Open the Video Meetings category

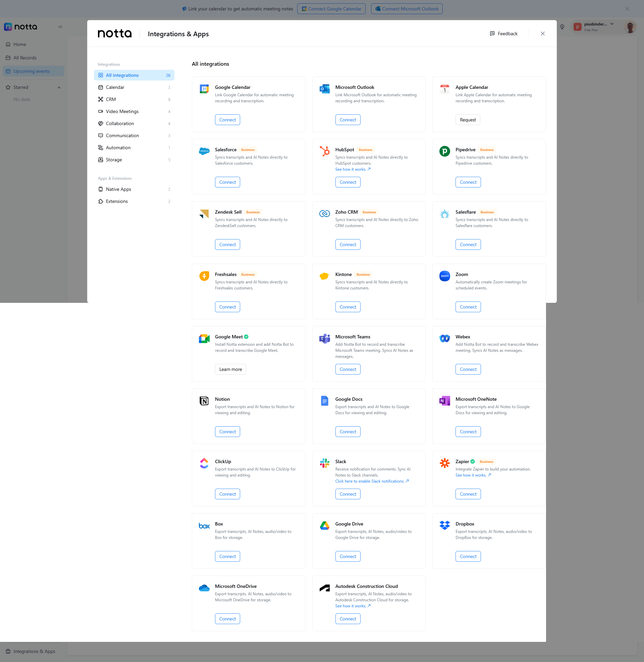tap(122, 112)
